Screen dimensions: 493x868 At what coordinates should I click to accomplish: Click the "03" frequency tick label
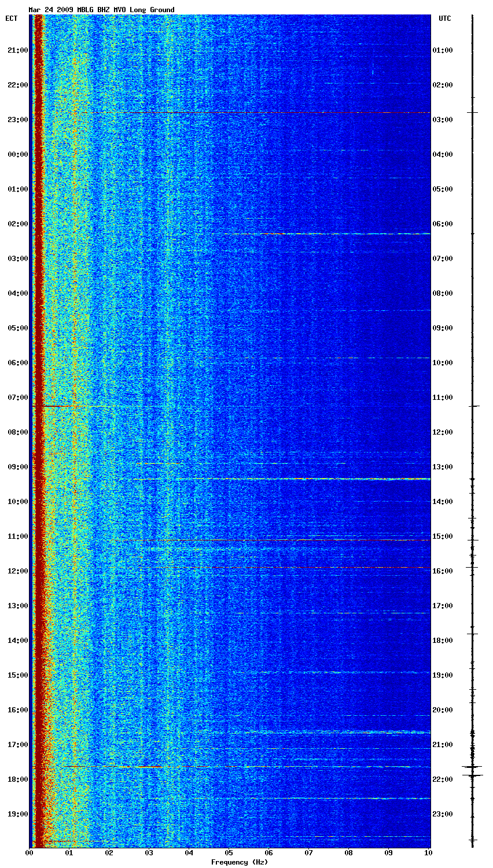149,853
